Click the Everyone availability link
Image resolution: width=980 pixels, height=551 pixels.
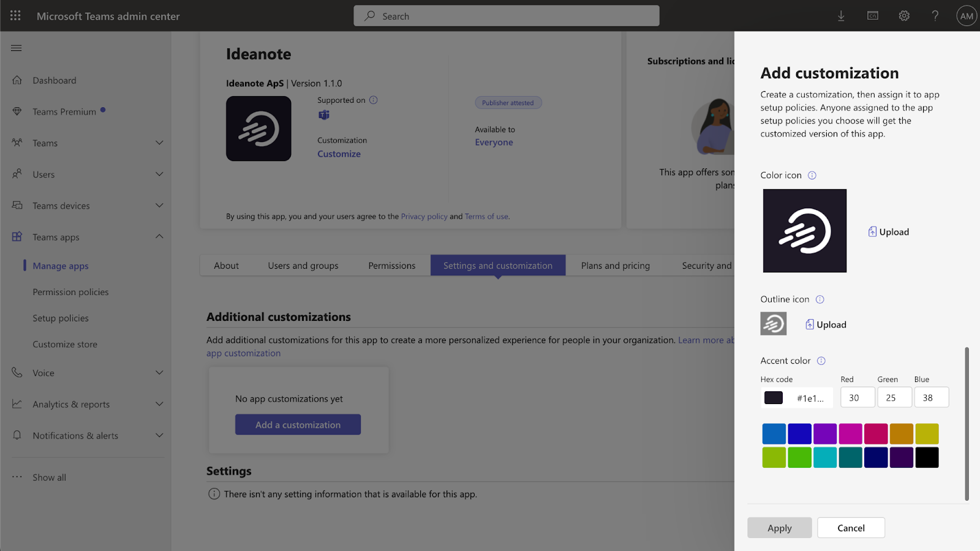coord(494,142)
